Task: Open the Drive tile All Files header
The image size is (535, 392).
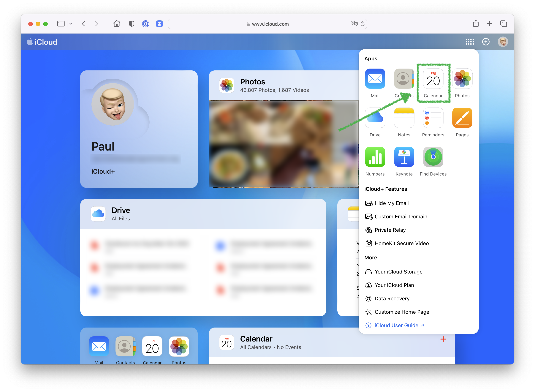Action: pyautogui.click(x=203, y=214)
